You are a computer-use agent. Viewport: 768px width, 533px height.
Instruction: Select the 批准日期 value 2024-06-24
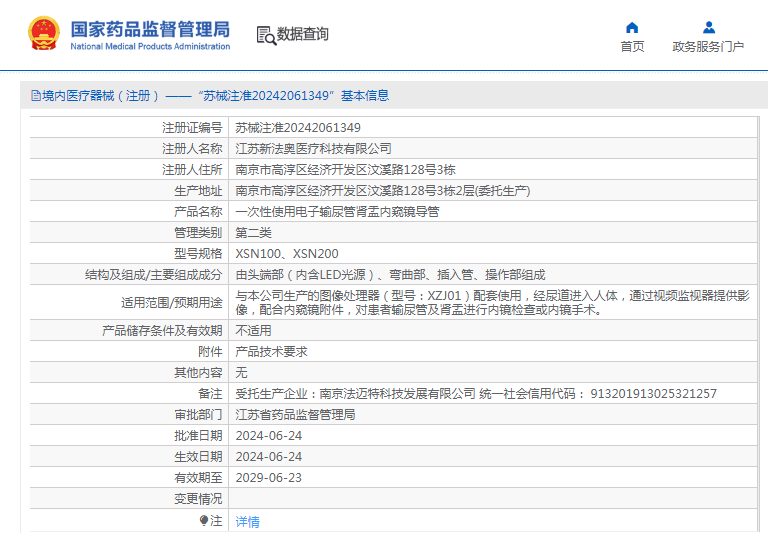pos(269,436)
